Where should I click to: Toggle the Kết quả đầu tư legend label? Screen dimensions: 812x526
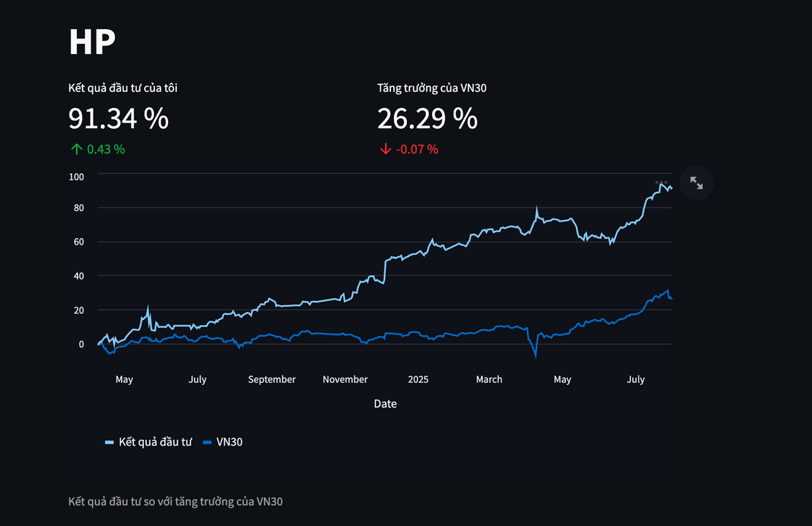click(155, 442)
